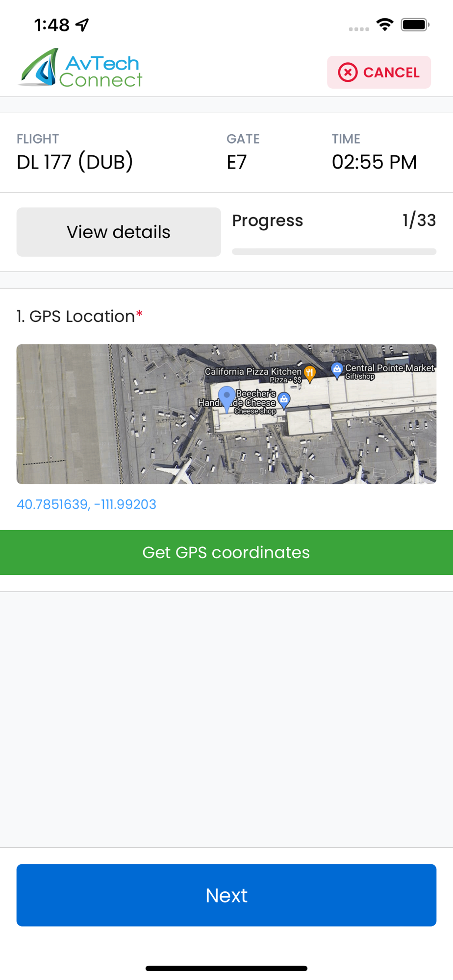Go to the Next step

226,895
